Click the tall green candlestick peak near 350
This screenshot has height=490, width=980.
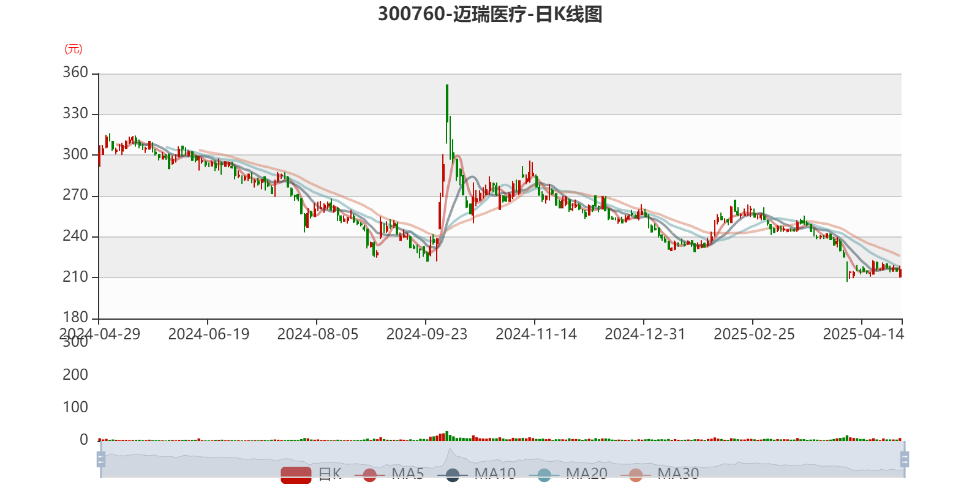[x=447, y=113]
